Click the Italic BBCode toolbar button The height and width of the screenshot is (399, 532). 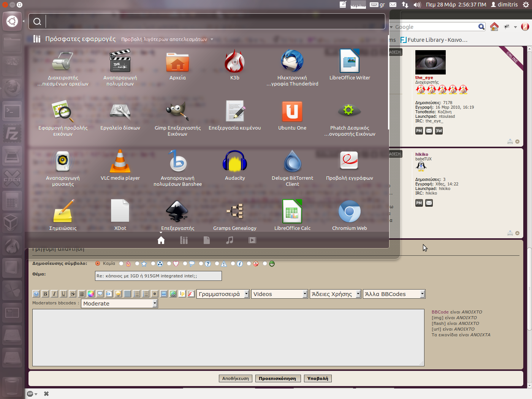point(54,294)
